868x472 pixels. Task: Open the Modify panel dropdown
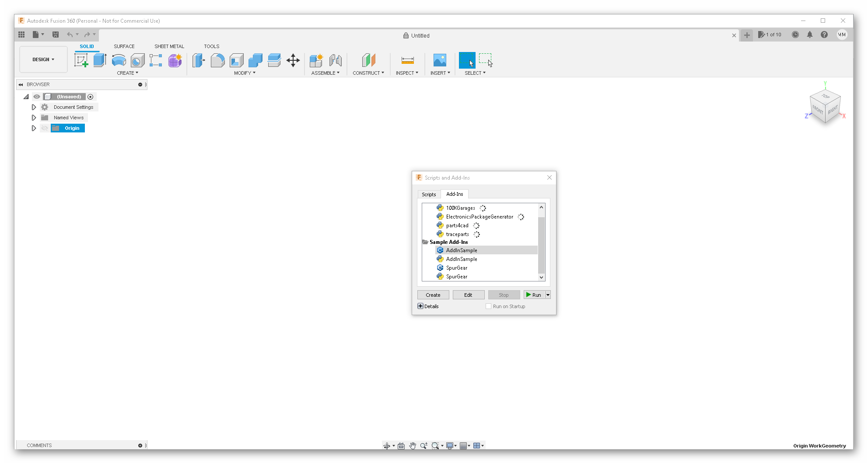tap(245, 73)
